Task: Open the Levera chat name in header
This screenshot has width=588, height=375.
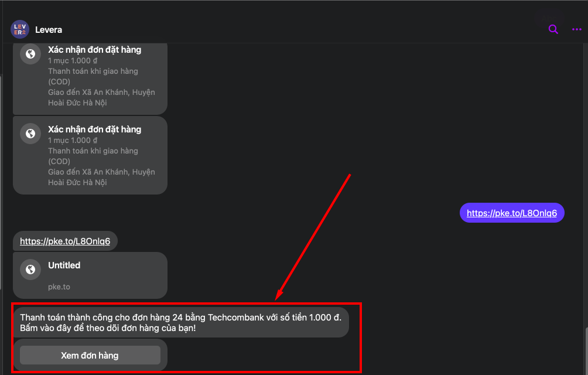Action: tap(49, 29)
